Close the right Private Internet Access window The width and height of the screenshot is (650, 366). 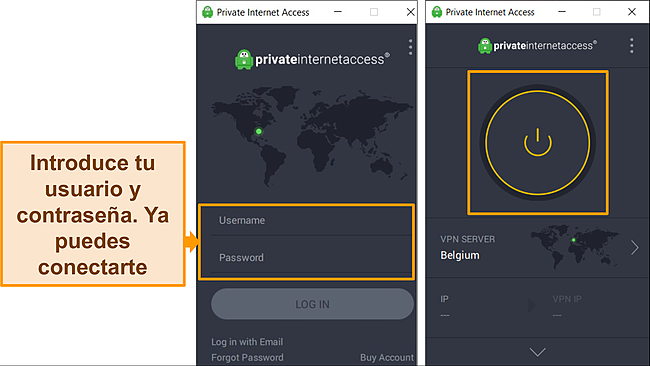pos(631,12)
